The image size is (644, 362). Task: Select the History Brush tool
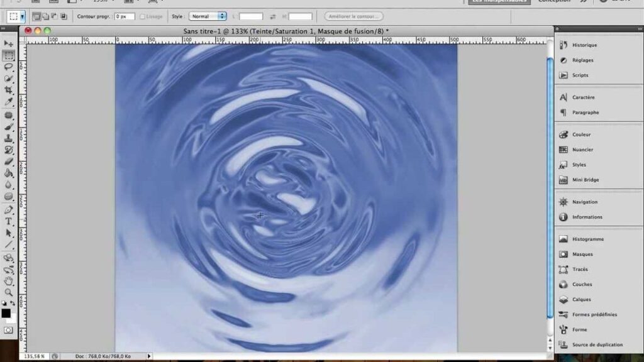(x=8, y=150)
